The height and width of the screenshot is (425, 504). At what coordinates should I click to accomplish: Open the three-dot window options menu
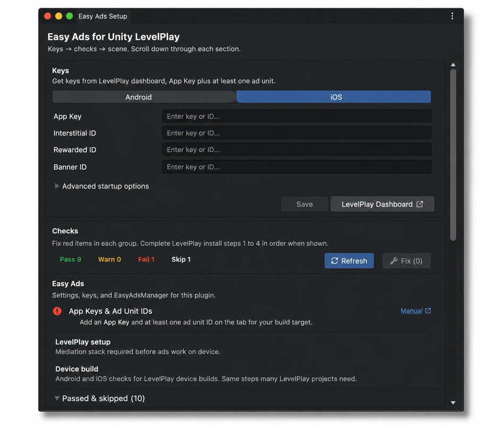pyautogui.click(x=452, y=16)
